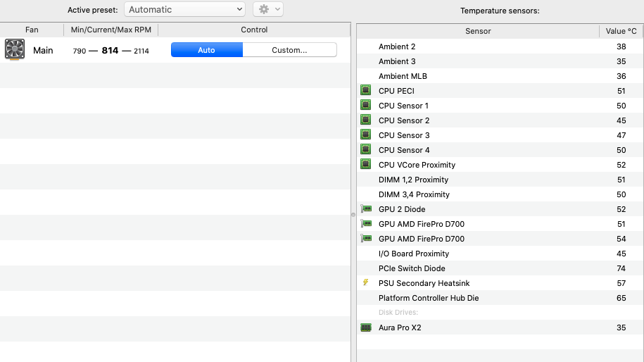Click the PSU Secondary Heatsink lightning icon
This screenshot has width=644, height=362.
click(365, 283)
